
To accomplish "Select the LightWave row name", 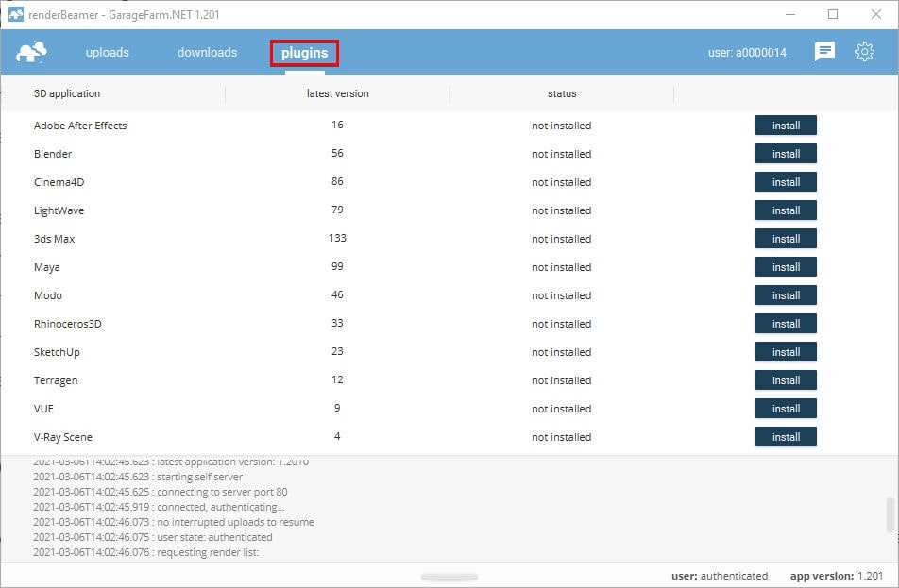I will coord(59,210).
